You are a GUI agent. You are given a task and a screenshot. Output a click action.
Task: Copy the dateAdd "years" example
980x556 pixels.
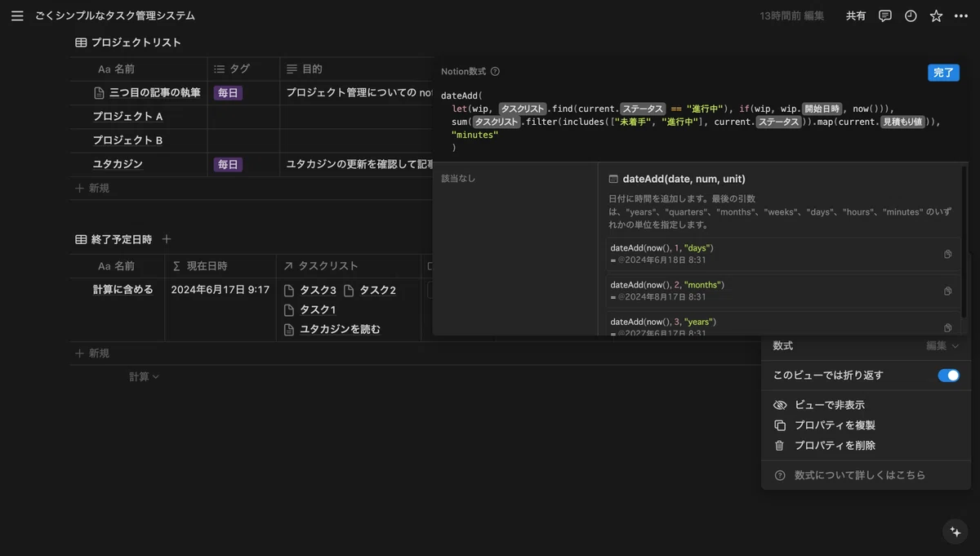click(947, 327)
